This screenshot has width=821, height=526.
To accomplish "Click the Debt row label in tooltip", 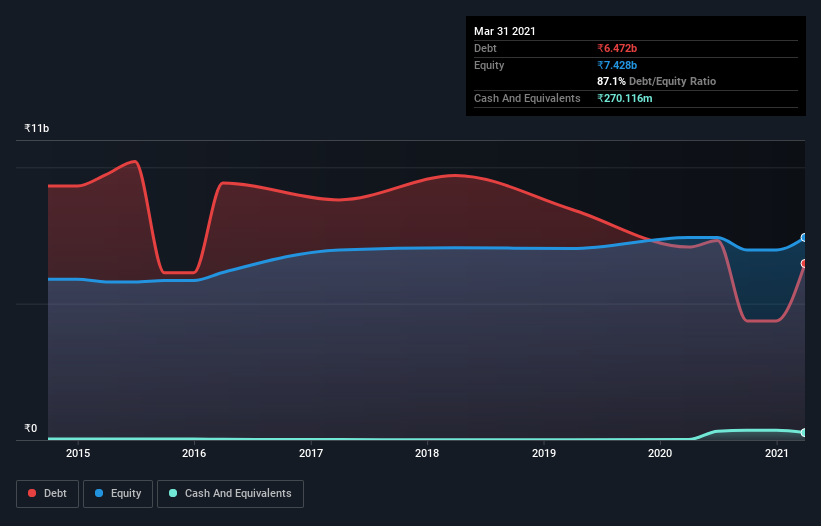I will click(x=485, y=48).
